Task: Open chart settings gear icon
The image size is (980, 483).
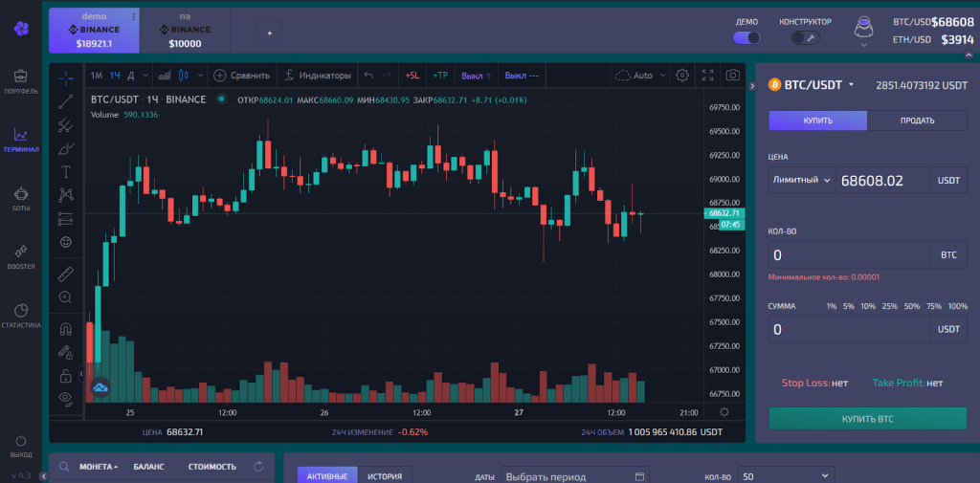Action: click(682, 75)
